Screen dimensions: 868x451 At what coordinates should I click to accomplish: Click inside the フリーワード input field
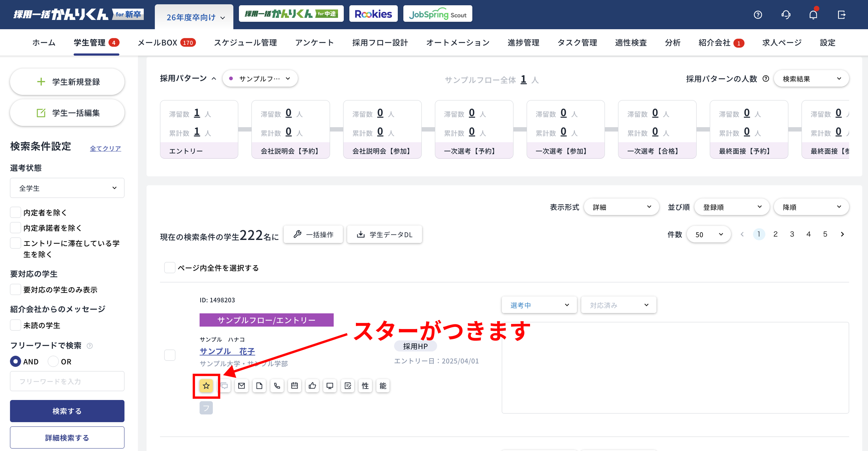pyautogui.click(x=67, y=381)
